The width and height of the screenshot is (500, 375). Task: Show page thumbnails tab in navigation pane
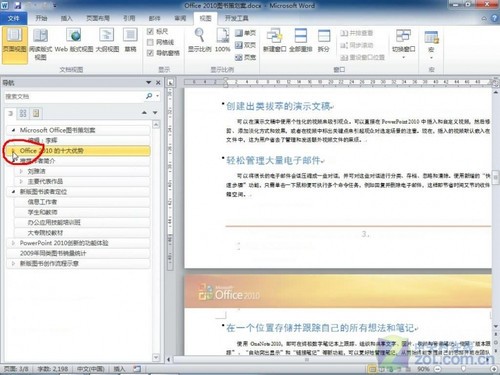23,113
